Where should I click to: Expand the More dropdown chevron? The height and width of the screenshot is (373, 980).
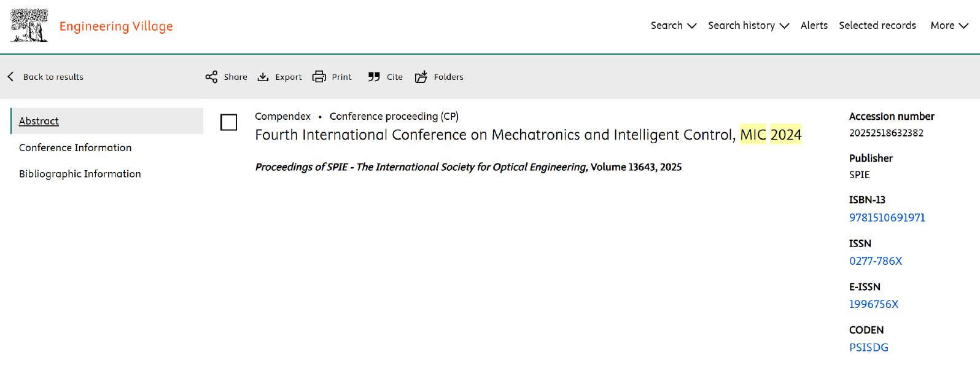963,26
